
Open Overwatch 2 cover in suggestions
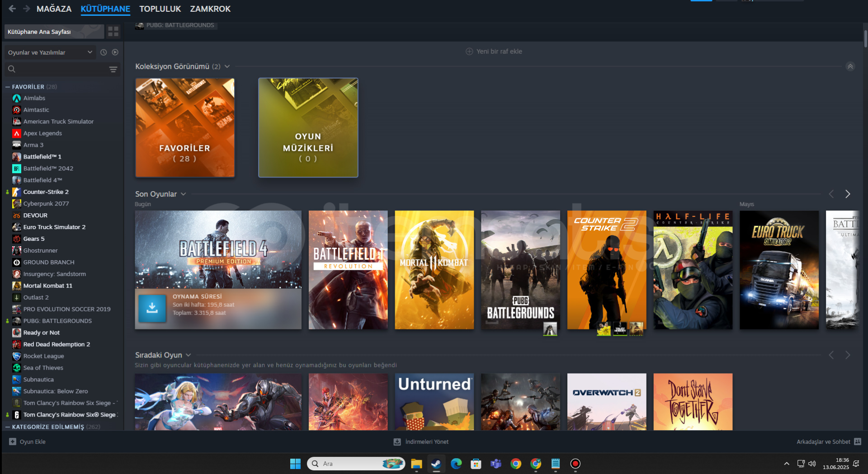click(607, 402)
